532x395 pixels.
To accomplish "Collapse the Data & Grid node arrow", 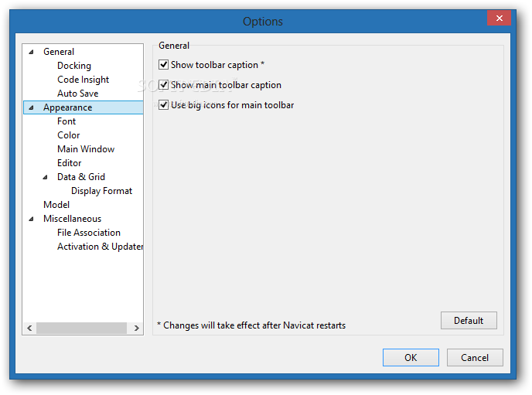I will pyautogui.click(x=45, y=177).
